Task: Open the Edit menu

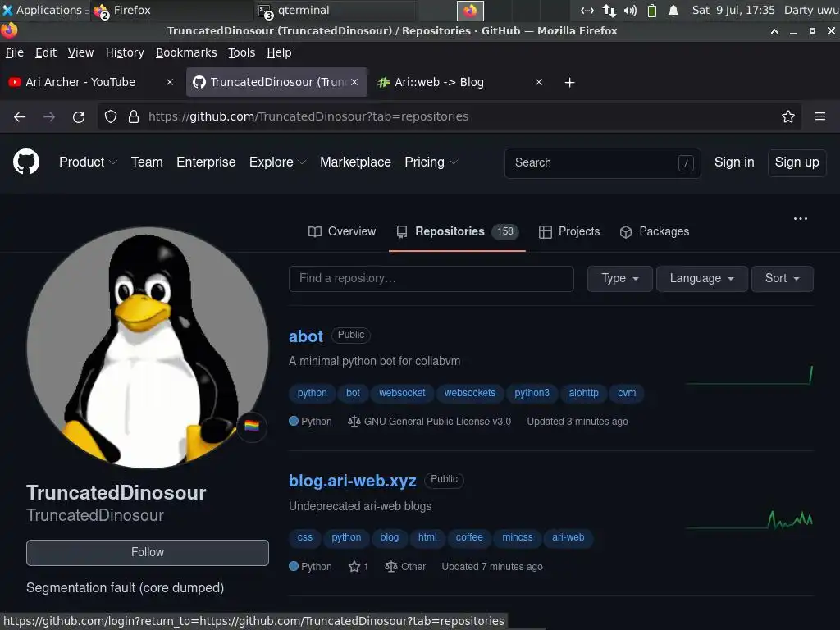Action: coord(46,52)
